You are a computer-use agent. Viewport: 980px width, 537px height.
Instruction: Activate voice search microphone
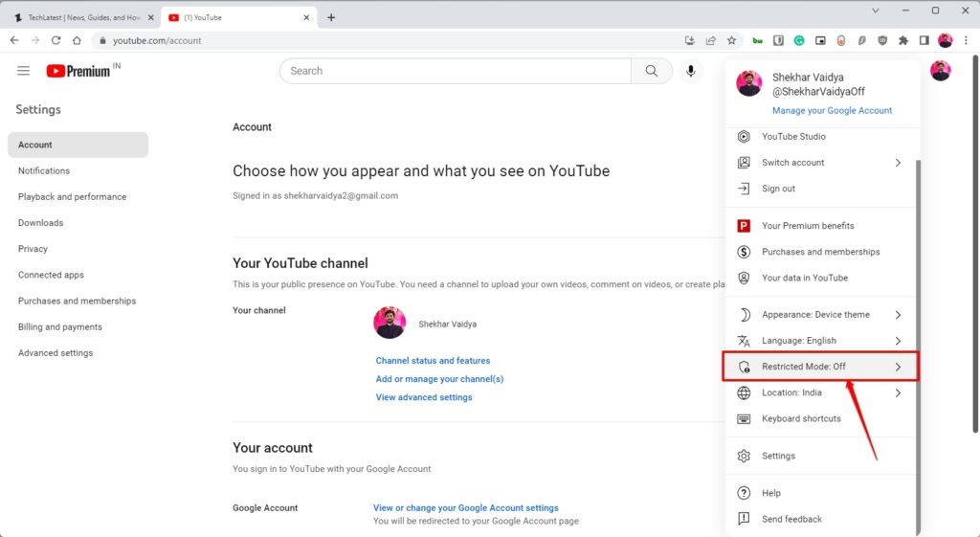tap(691, 71)
